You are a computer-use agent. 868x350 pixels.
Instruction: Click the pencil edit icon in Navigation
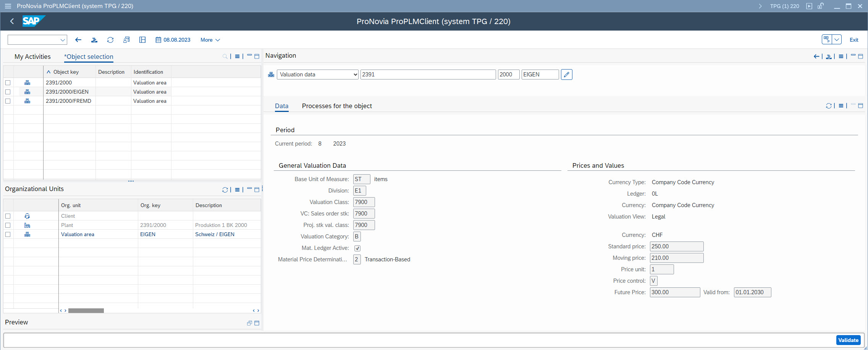[567, 75]
